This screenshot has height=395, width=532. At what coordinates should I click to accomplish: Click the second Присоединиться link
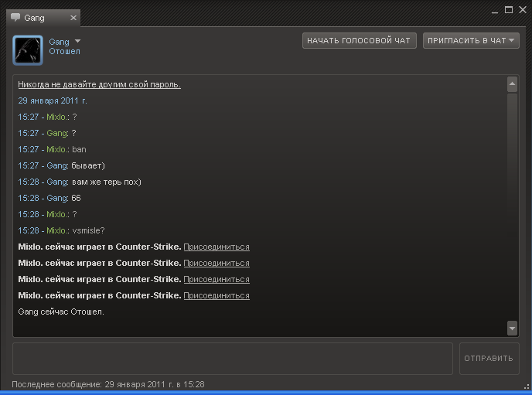(x=217, y=263)
